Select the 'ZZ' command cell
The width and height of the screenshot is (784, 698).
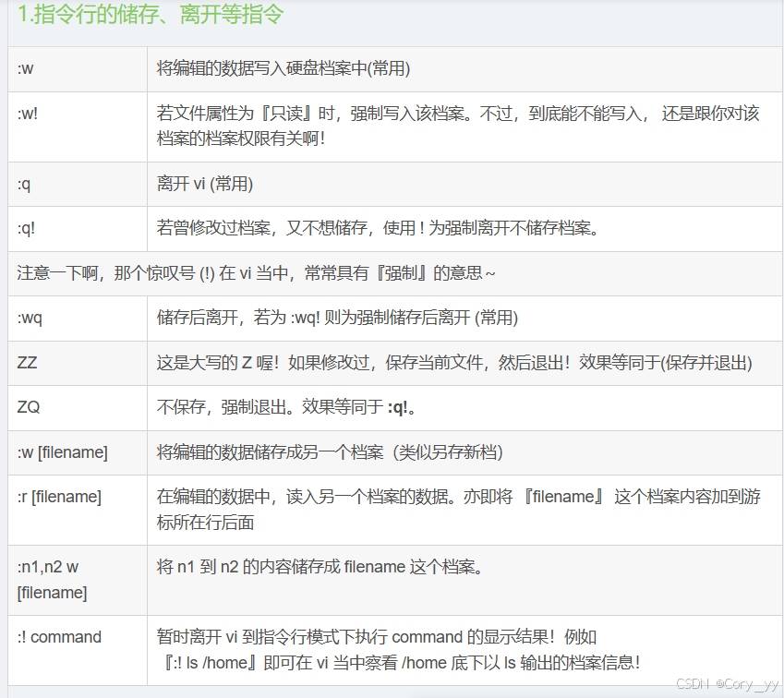point(78,363)
